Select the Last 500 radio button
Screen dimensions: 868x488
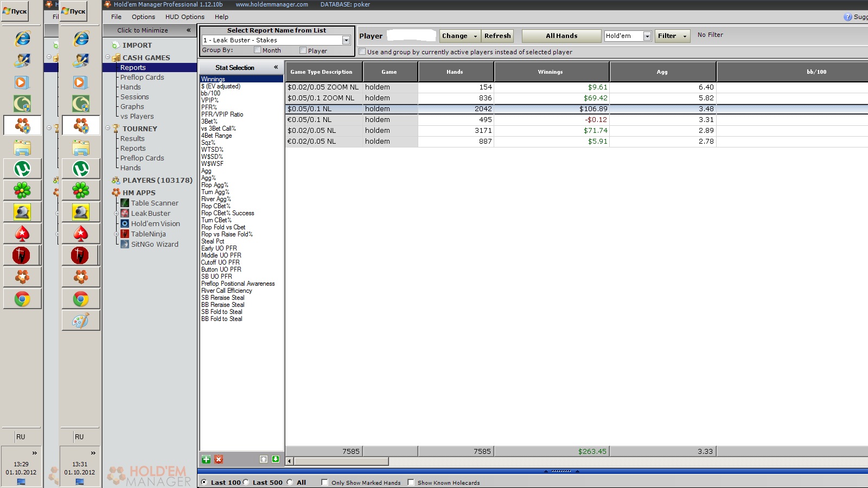pos(246,482)
